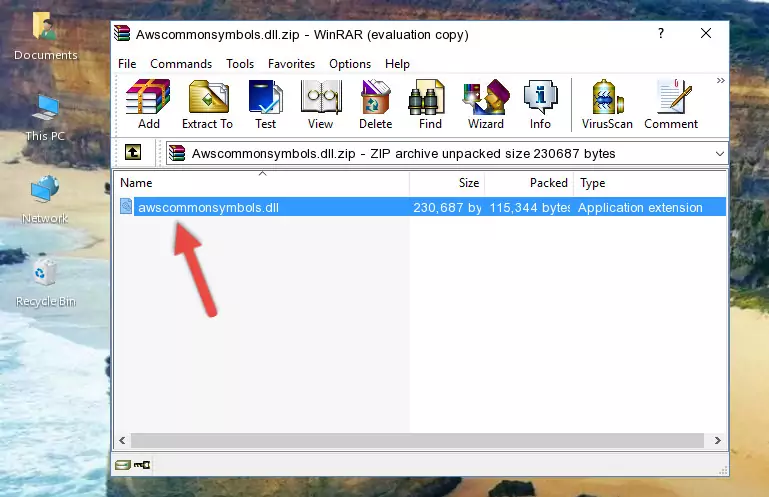The height and width of the screenshot is (497, 769).
Task: Open the Favorites menu
Action: 291,64
